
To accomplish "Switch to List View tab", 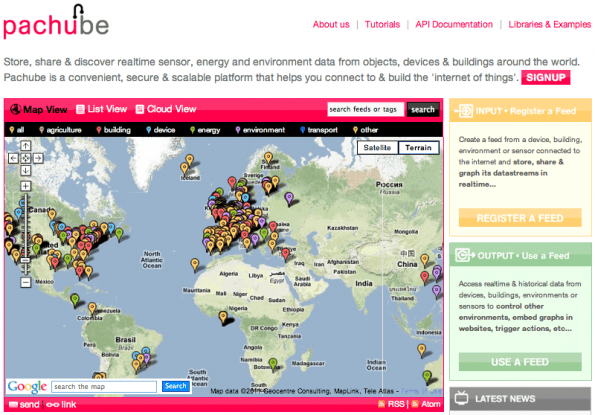I will (x=102, y=109).
